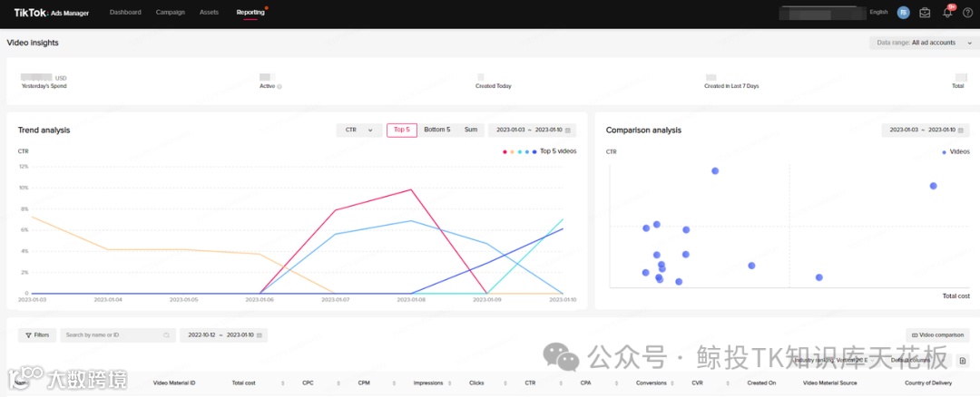Click the TikTok Ads Manager logo
Screen dimensions: 980x397
pos(51,13)
